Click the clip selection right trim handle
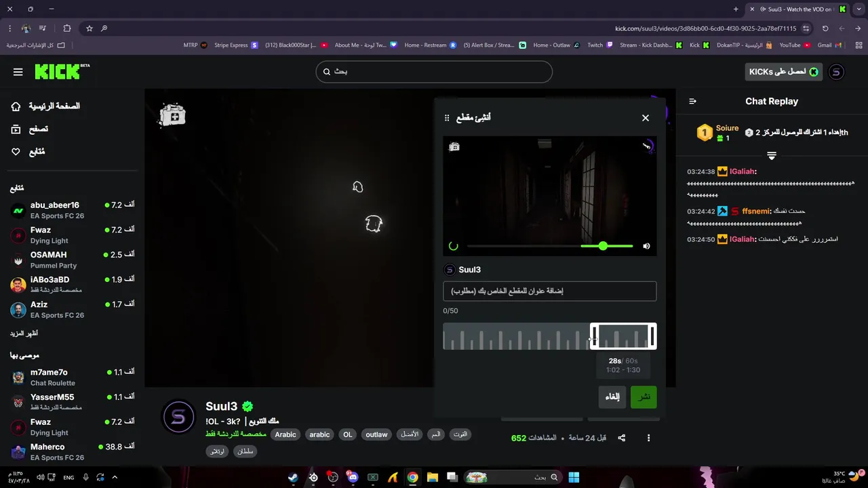 point(652,336)
